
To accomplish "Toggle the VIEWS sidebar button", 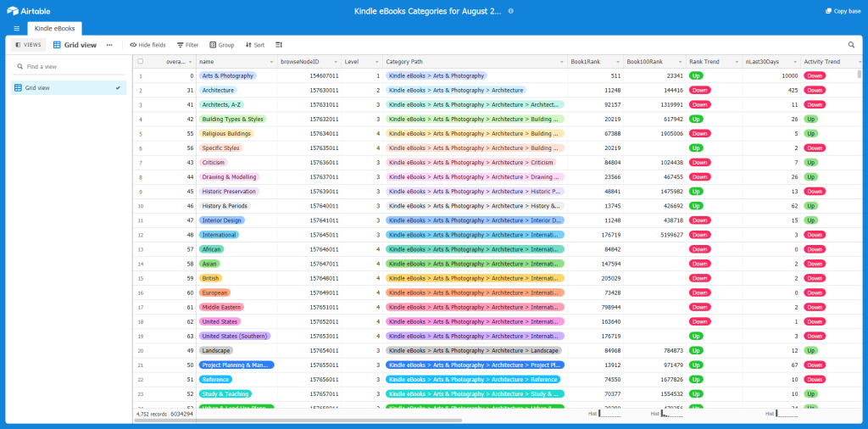I will click(x=28, y=45).
